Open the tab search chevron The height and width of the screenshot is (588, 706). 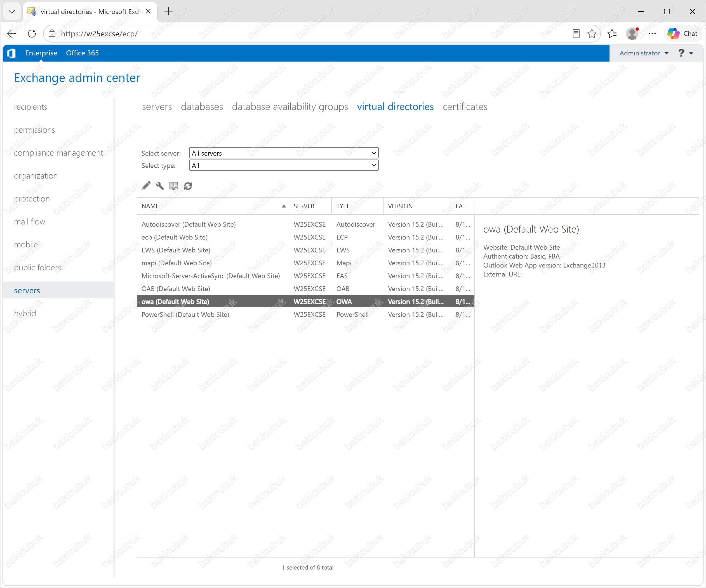pyautogui.click(x=12, y=11)
